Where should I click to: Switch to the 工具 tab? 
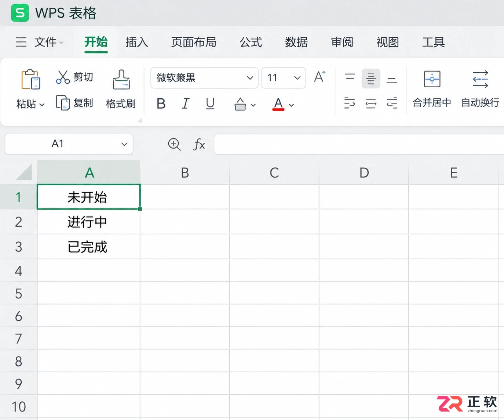click(x=434, y=42)
